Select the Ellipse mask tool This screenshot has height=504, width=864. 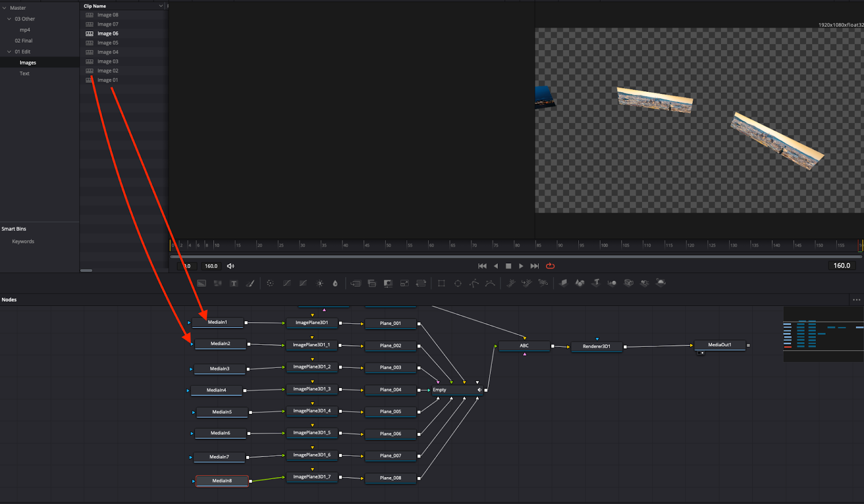458,283
